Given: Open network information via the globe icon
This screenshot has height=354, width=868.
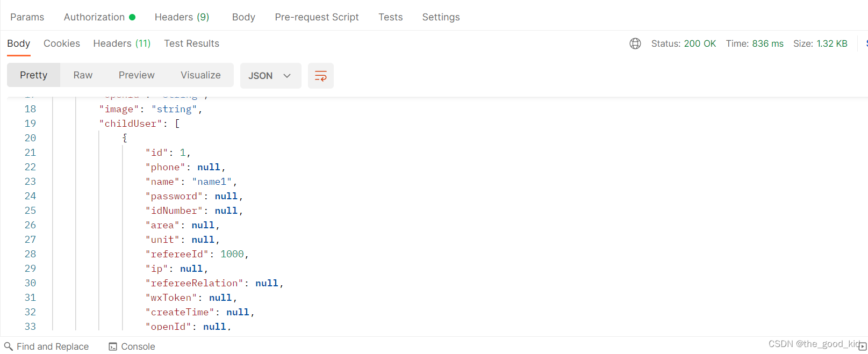Looking at the screenshot, I should click(635, 44).
